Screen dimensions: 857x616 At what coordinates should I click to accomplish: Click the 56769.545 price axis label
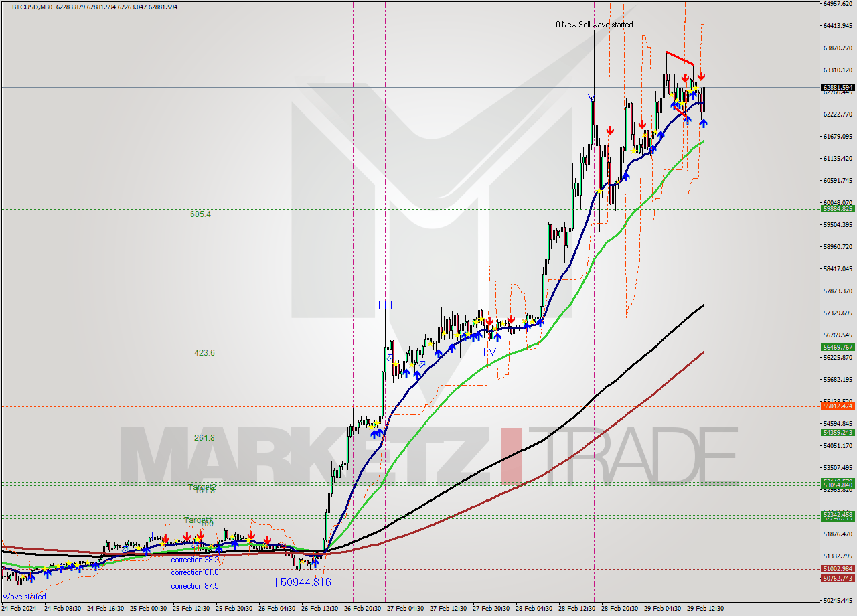838,335
